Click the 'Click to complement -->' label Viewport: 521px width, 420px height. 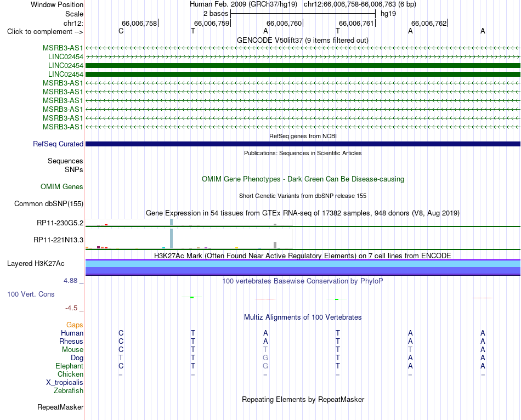[45, 32]
